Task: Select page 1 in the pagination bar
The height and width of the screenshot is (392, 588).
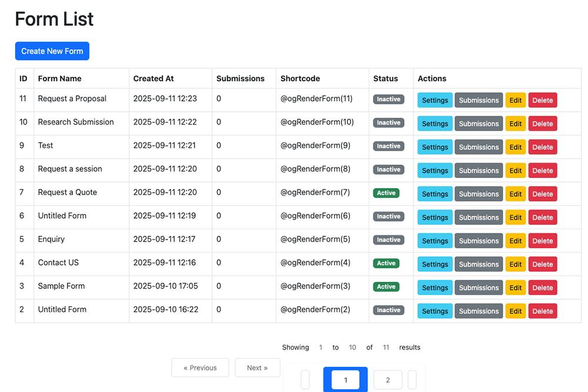Action: (345, 380)
